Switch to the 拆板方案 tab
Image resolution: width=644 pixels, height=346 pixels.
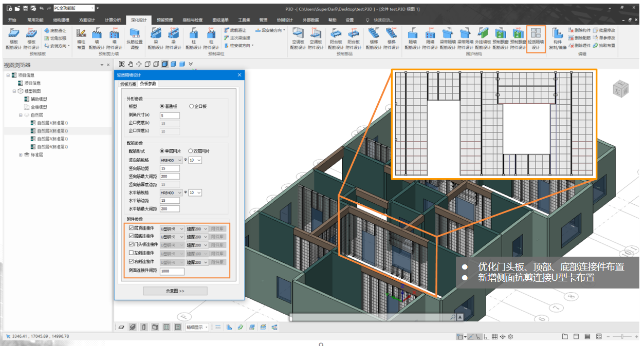128,84
